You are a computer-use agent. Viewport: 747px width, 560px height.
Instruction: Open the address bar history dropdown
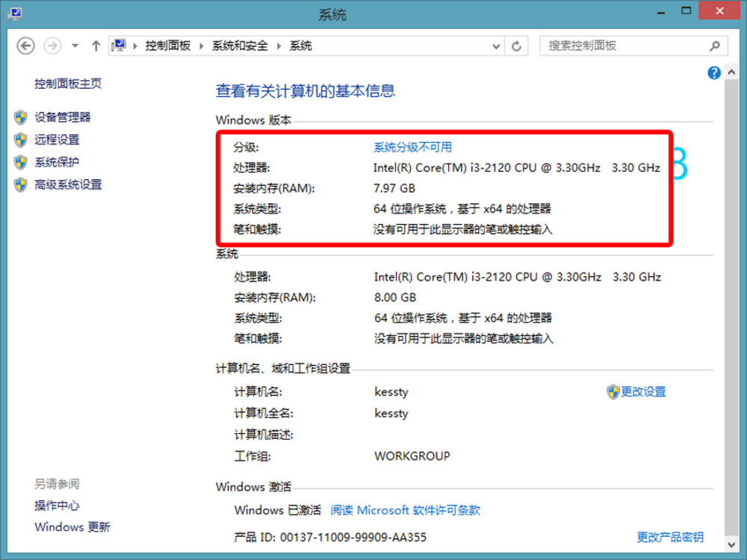496,46
